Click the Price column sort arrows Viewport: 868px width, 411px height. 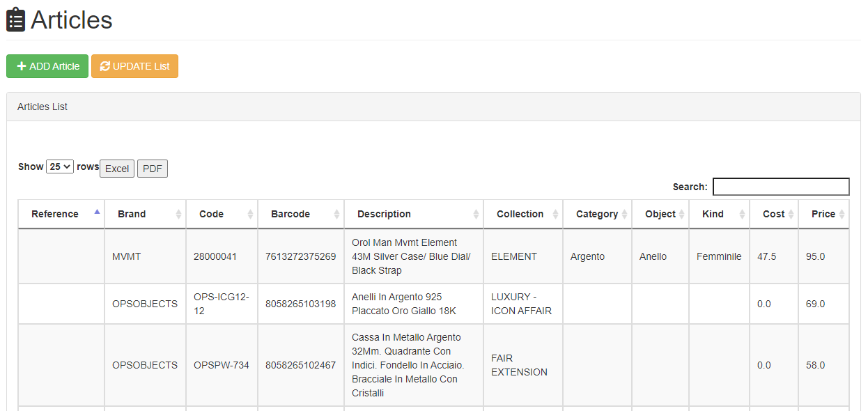[x=842, y=214]
